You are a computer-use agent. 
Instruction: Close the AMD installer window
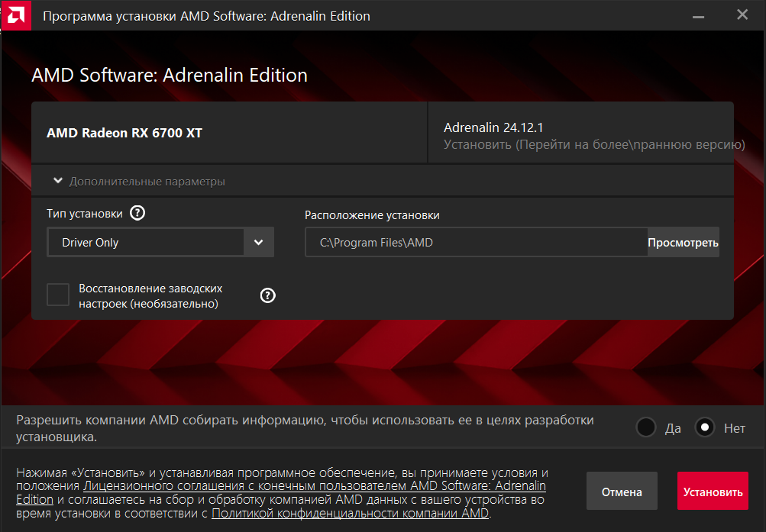click(x=742, y=15)
